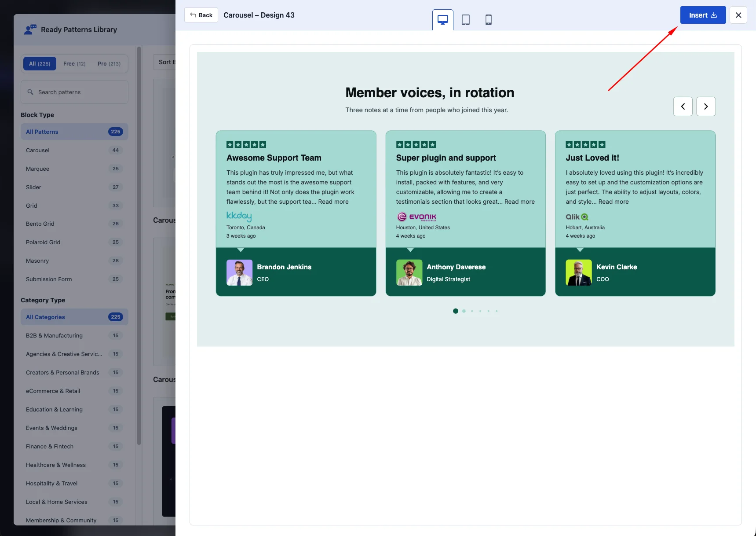
Task: Focus the Search patterns field
Action: (x=74, y=92)
